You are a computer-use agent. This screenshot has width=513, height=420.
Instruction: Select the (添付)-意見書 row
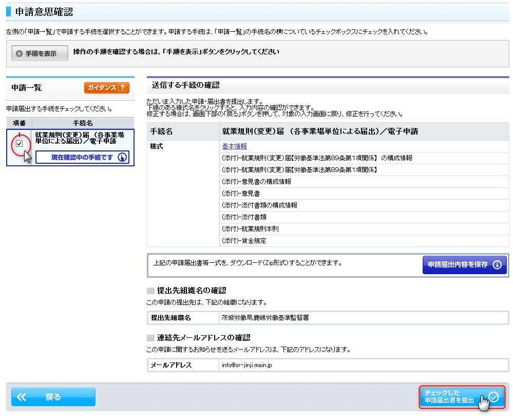[x=240, y=194]
